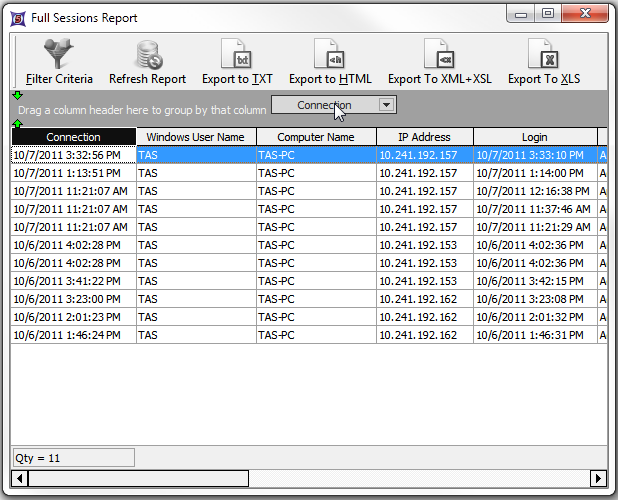The image size is (618, 500).
Task: Sort by the Connection column header
Action: [x=73, y=137]
